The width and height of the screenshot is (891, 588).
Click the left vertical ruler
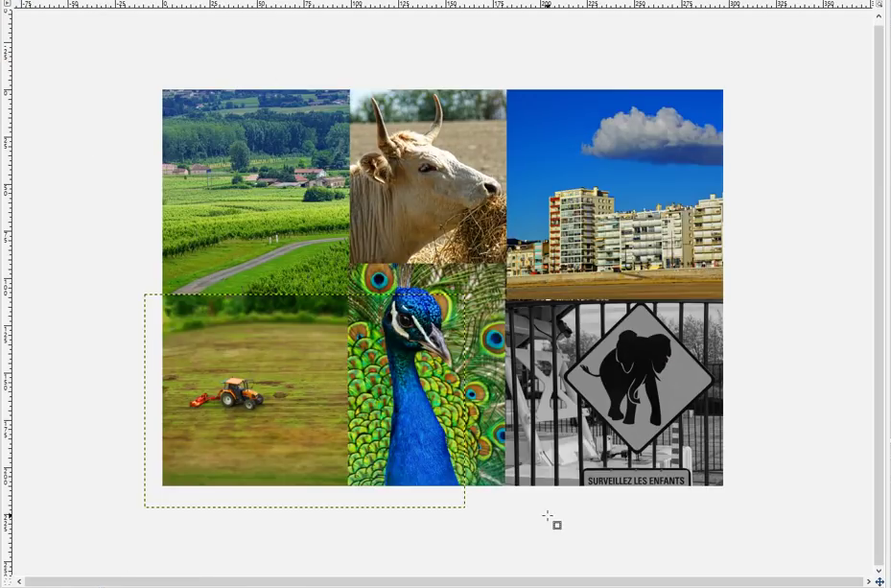pos(6,288)
